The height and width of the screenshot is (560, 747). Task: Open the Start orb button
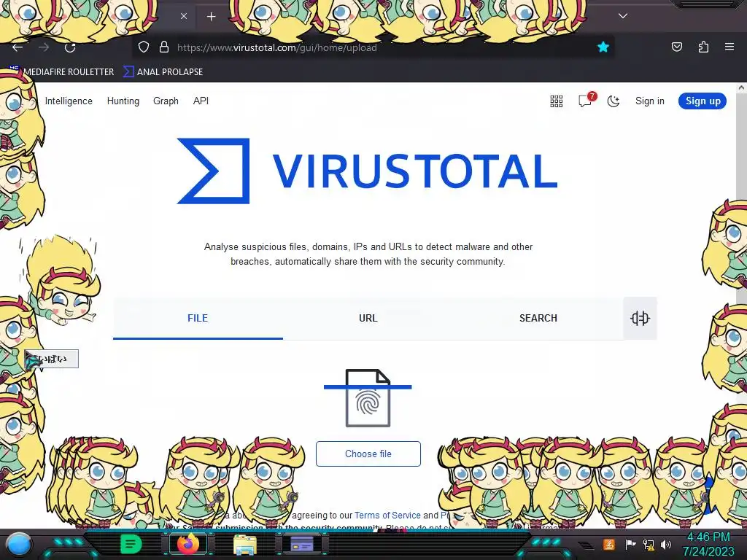click(18, 544)
